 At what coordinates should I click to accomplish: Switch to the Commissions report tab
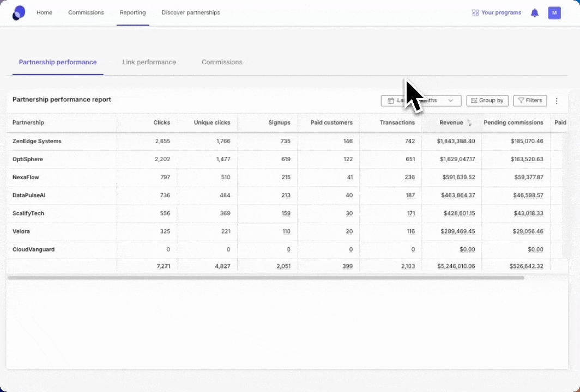(222, 62)
